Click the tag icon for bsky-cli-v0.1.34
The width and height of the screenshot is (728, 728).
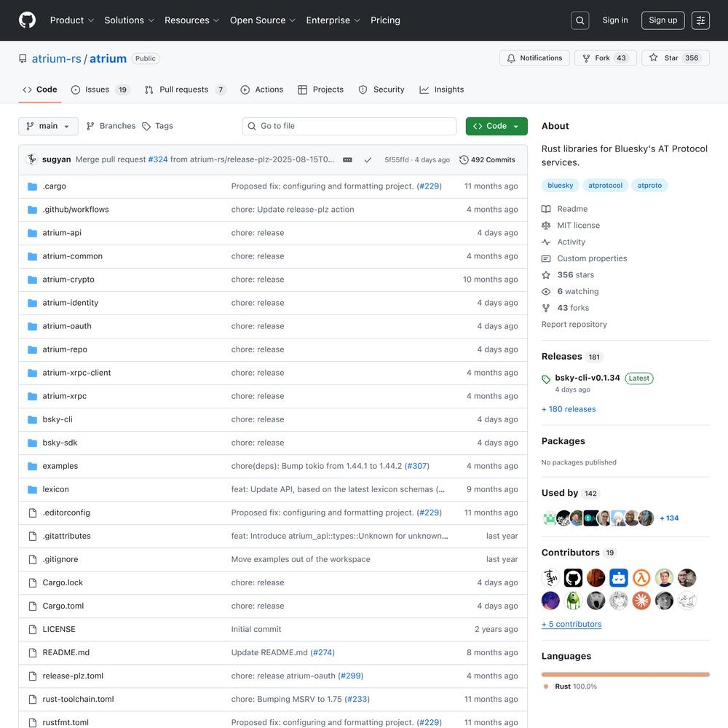coord(546,379)
